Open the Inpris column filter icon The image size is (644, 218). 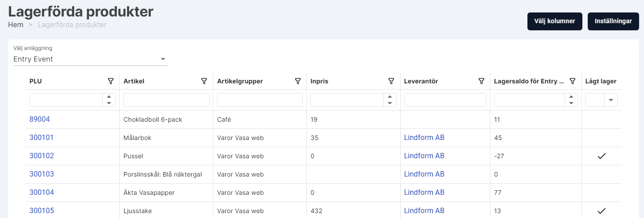(391, 81)
